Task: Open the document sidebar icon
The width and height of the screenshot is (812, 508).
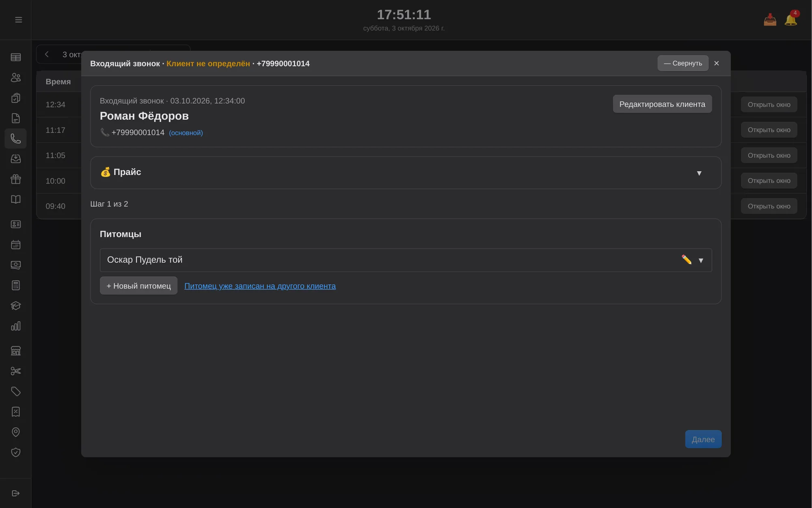Action: coord(15,118)
